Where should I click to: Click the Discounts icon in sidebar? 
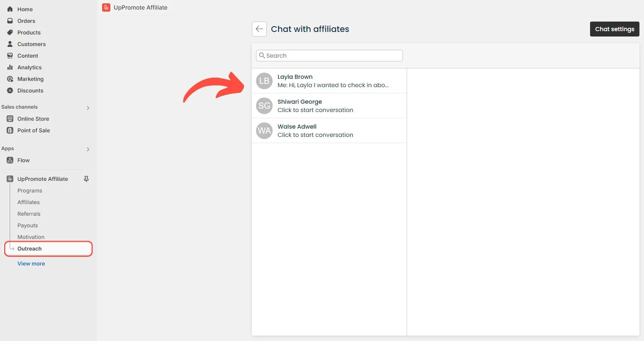[10, 90]
